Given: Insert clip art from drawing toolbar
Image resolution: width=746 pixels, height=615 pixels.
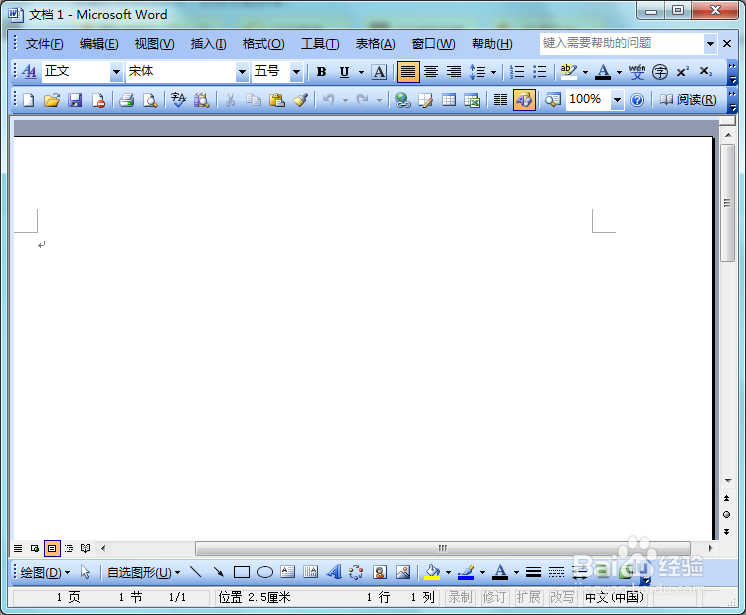Looking at the screenshot, I should click(x=380, y=572).
